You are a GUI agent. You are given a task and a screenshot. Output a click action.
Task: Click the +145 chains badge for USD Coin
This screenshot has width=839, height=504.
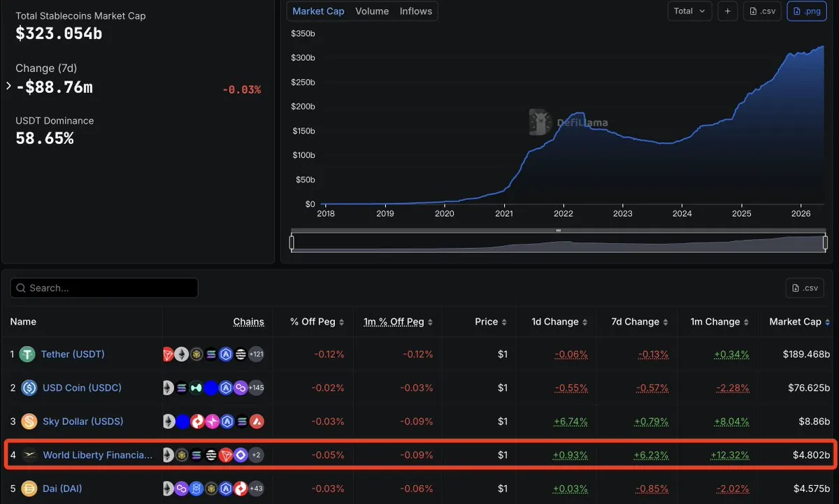[x=256, y=388]
